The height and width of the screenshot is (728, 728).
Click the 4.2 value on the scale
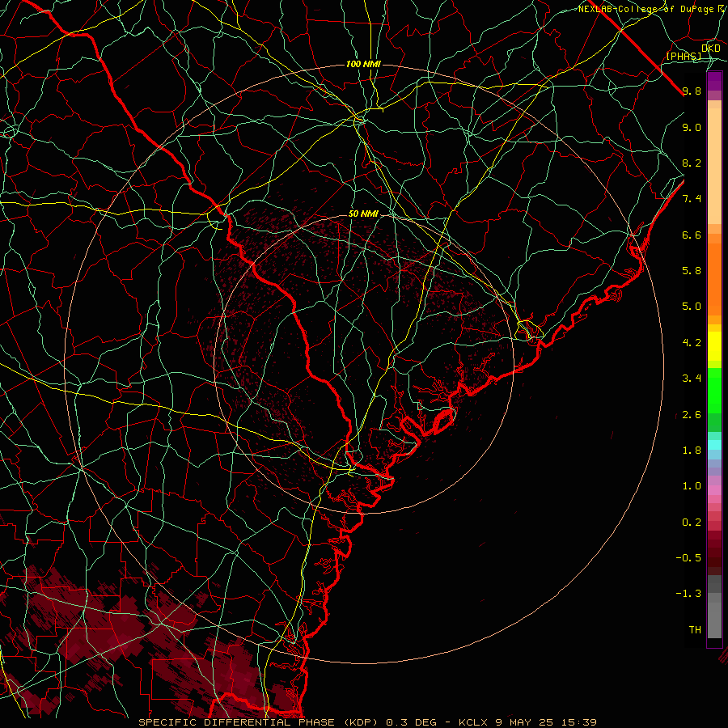tap(692, 343)
